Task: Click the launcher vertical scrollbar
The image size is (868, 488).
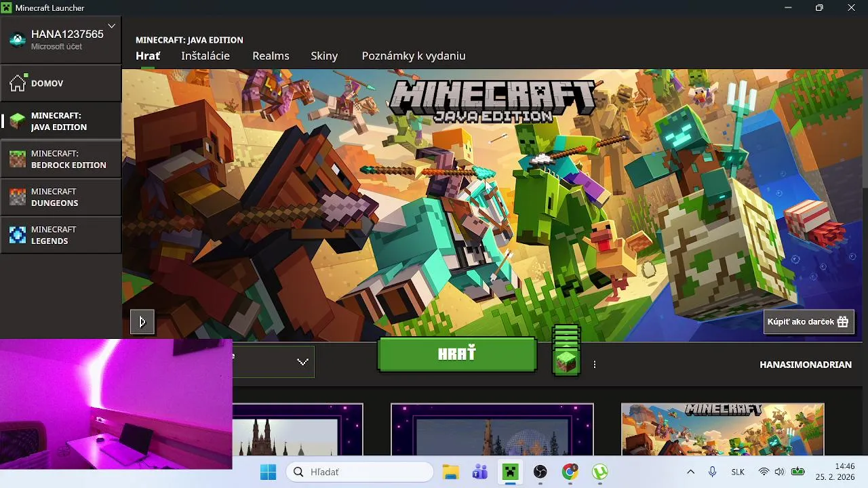Action: [x=865, y=129]
